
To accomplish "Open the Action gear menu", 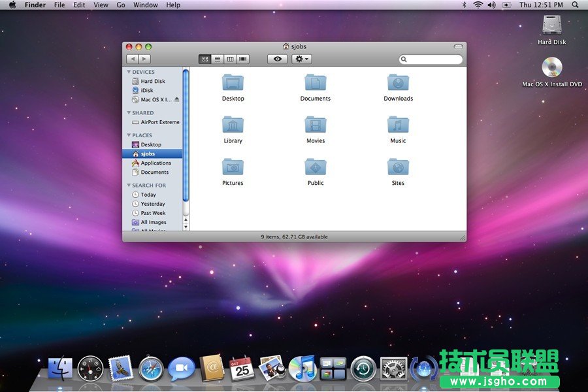I will pyautogui.click(x=300, y=58).
